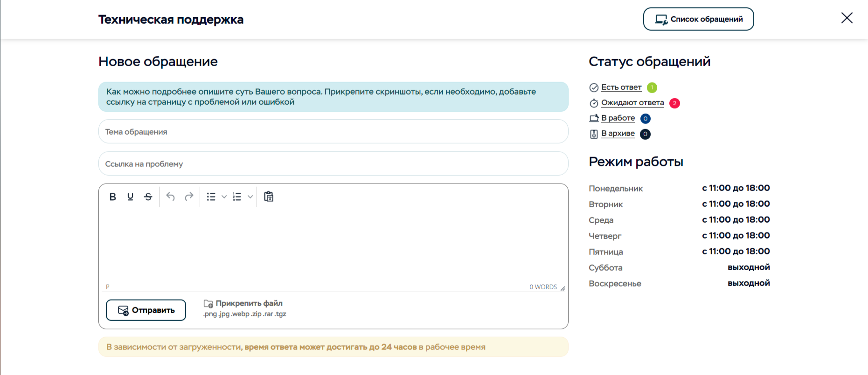Open bullet list style dropdown arrow
The width and height of the screenshot is (868, 375).
tap(224, 197)
